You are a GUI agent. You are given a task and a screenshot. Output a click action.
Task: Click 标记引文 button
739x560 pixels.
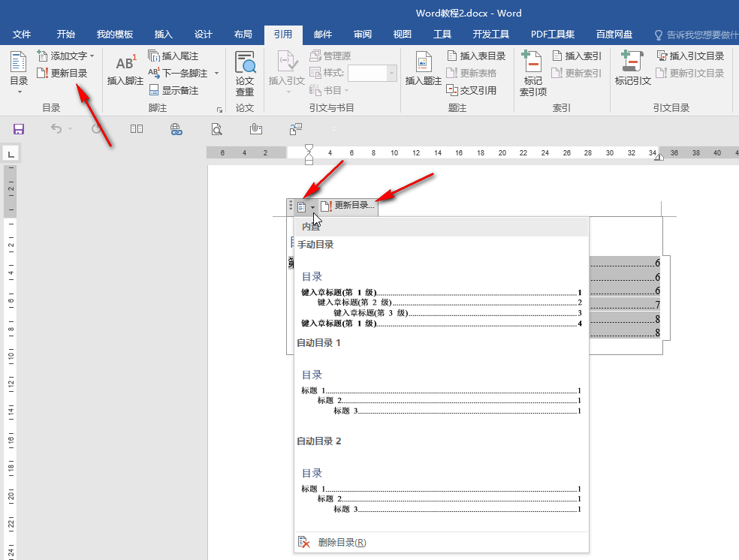[x=632, y=69]
